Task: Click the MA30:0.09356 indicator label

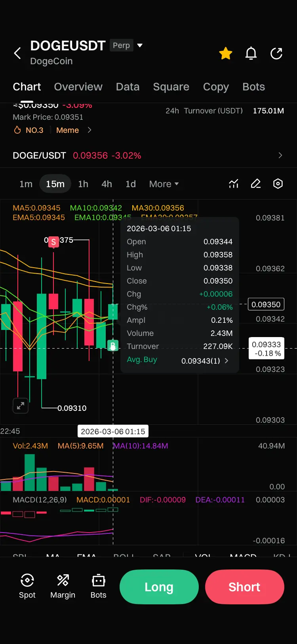Action: click(158, 208)
